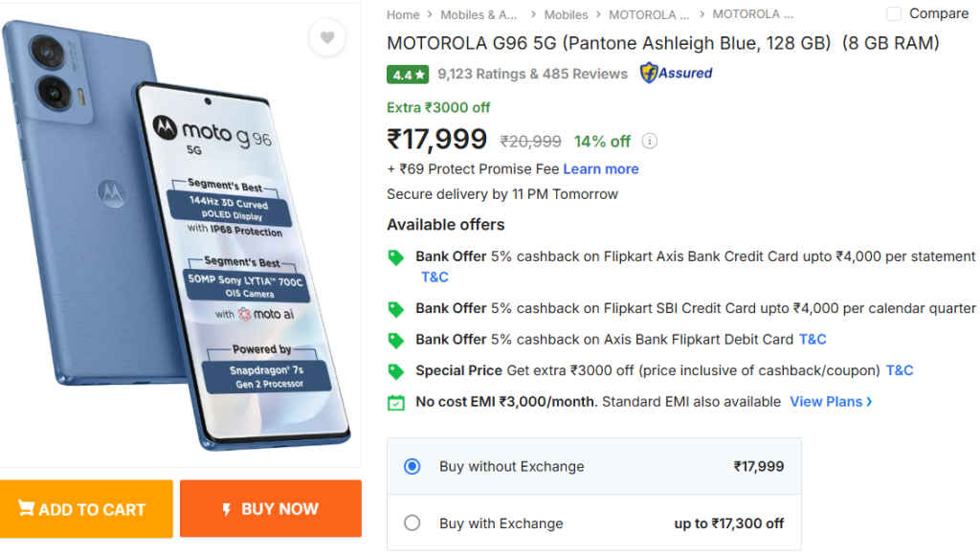Click the wishlist heart icon on the product image
980x556 pixels.
[x=327, y=36]
